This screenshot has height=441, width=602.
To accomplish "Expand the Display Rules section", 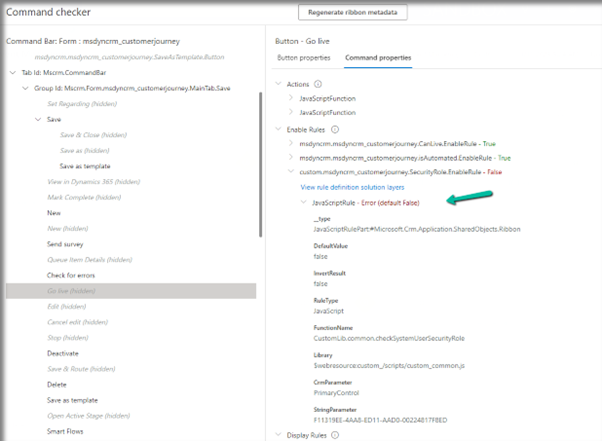I will pyautogui.click(x=278, y=434).
